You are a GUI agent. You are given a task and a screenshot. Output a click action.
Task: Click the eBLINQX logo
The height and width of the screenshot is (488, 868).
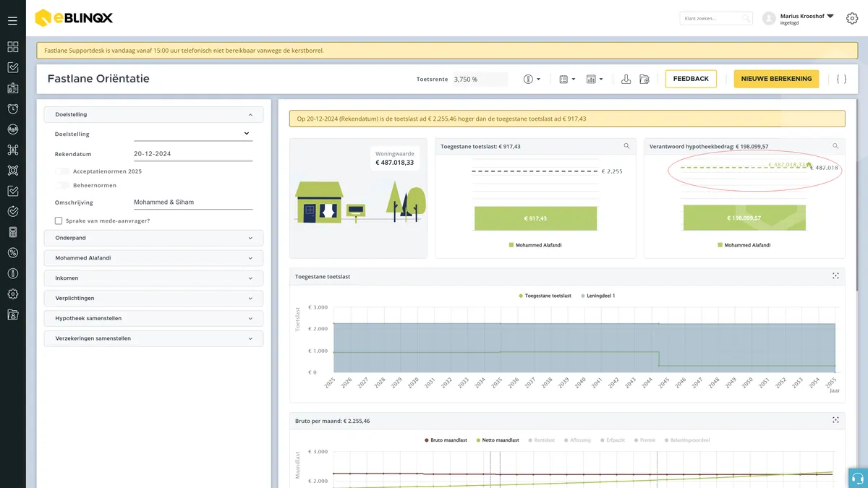click(x=74, y=18)
